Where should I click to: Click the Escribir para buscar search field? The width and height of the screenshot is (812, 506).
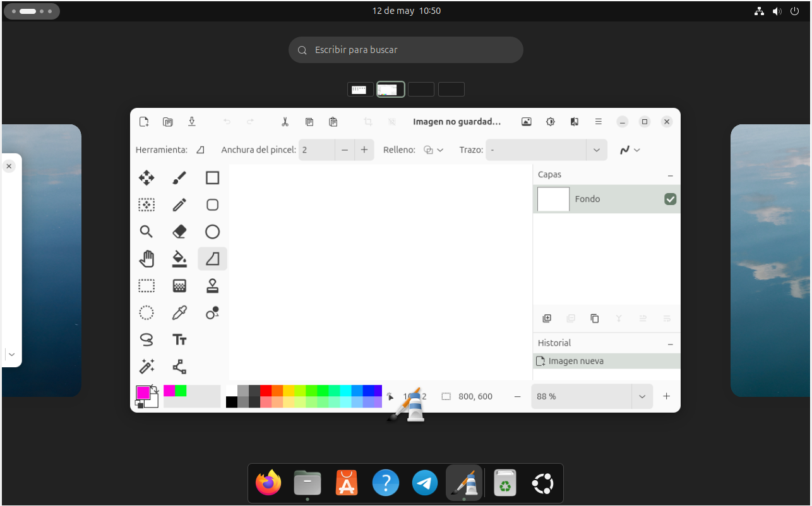406,50
